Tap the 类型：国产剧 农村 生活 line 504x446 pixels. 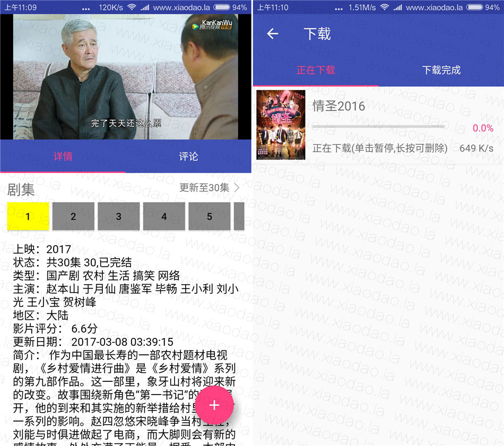(96, 275)
